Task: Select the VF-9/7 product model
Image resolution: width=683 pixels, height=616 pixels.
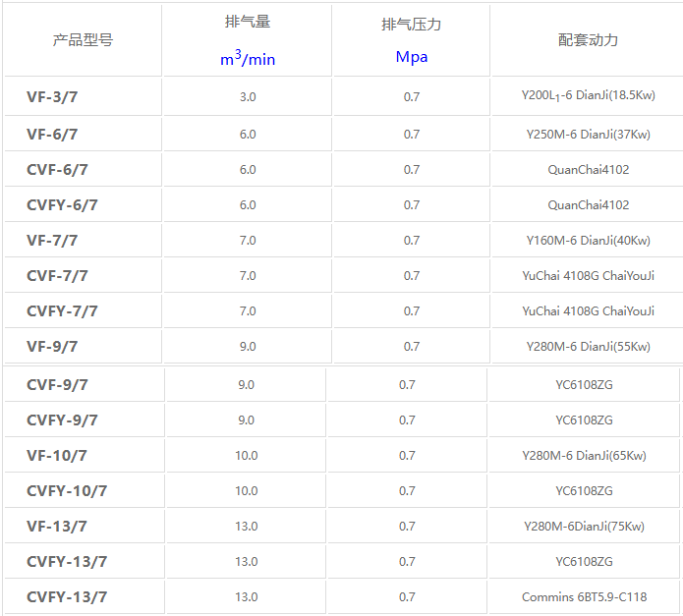Action: (52, 346)
